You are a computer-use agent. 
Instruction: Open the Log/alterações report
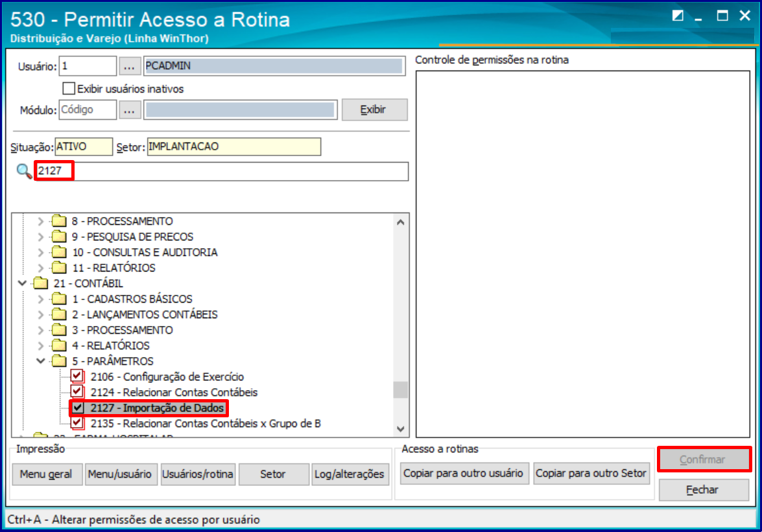(x=350, y=474)
